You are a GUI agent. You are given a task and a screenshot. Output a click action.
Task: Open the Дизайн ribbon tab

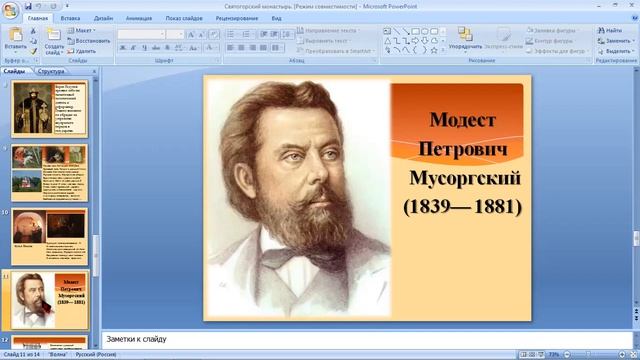(103, 18)
